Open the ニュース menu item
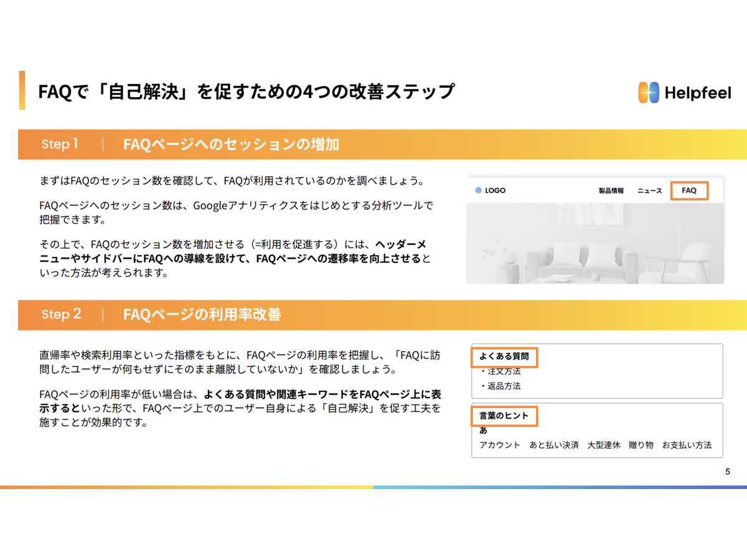 tap(649, 190)
